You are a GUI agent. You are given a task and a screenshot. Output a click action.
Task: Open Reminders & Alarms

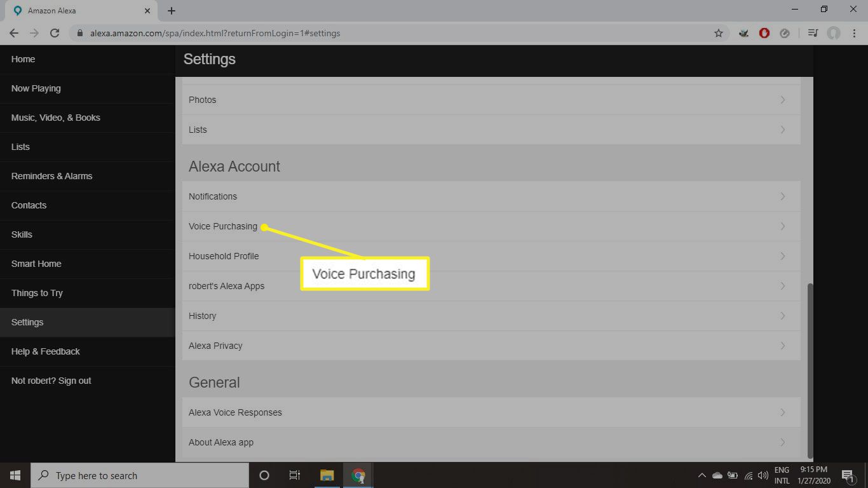coord(87,176)
